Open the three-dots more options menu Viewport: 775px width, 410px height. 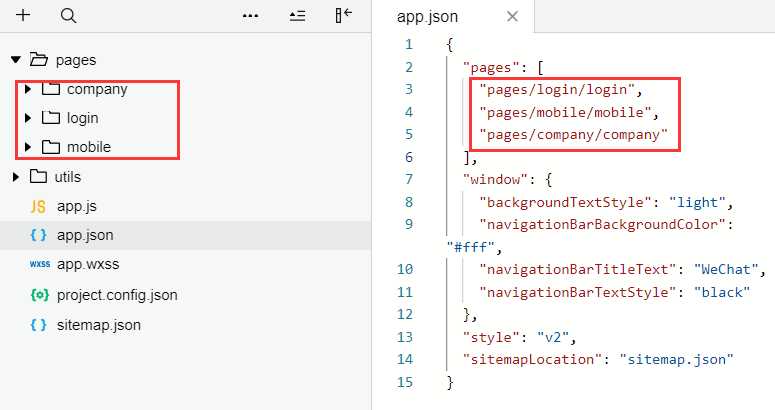(x=250, y=16)
